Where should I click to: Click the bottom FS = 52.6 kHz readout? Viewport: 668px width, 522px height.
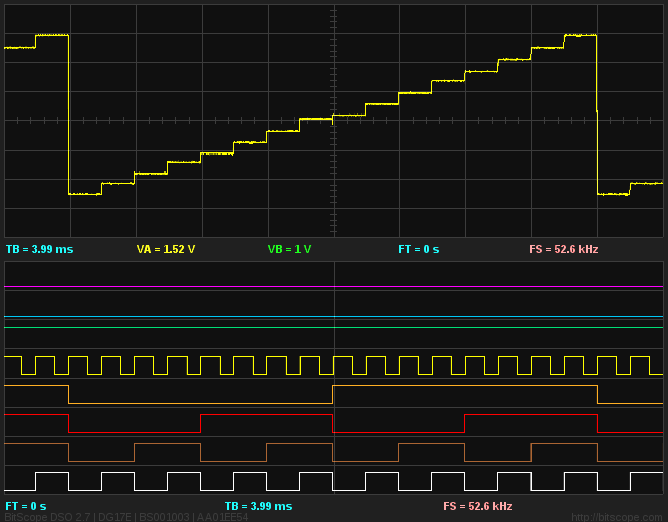coord(477,506)
